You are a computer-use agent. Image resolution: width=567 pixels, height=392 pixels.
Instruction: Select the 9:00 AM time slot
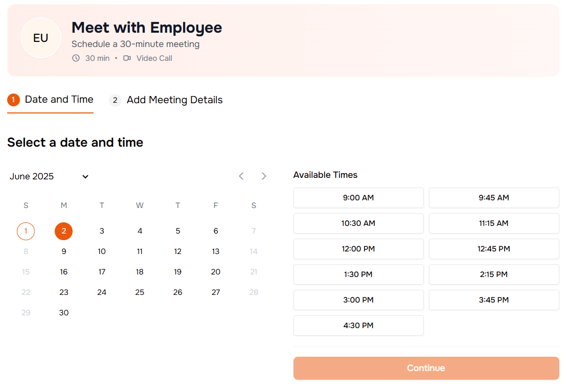[358, 198]
